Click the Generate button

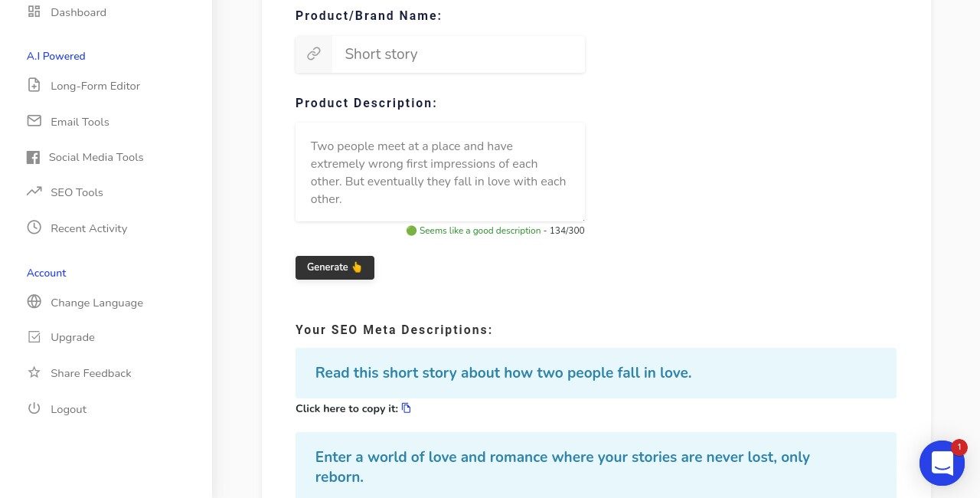(335, 267)
